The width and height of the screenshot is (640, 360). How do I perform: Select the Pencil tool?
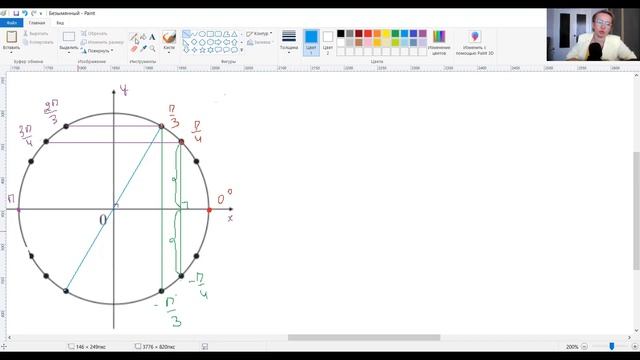coord(133,36)
